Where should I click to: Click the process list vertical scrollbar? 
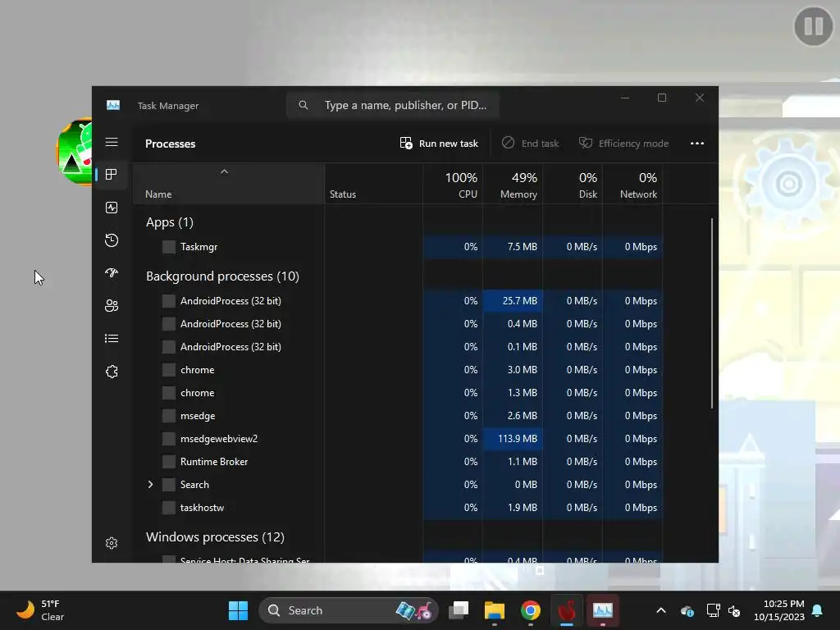pos(712,313)
